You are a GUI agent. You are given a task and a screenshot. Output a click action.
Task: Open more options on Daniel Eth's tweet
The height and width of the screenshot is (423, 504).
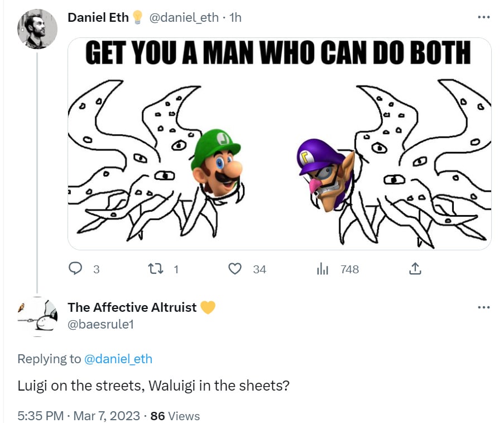(484, 17)
